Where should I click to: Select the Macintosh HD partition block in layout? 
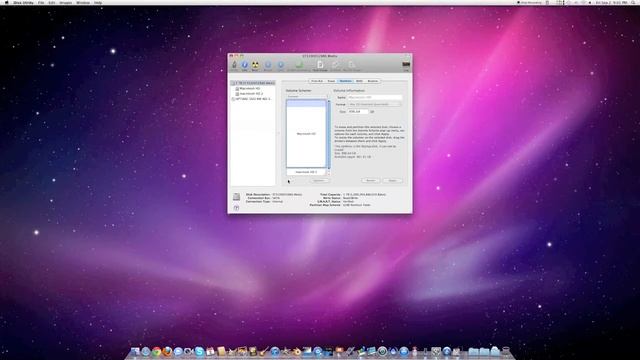pos(306,133)
